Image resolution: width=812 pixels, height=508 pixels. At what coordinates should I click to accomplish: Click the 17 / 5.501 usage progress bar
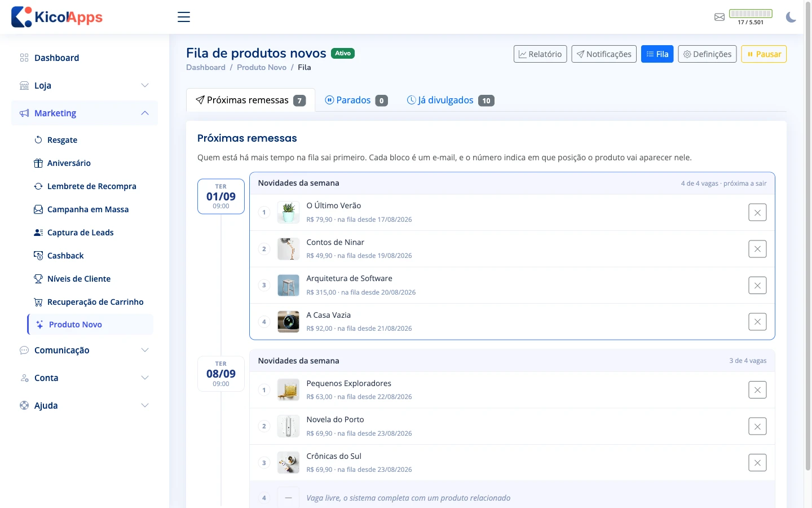751,14
